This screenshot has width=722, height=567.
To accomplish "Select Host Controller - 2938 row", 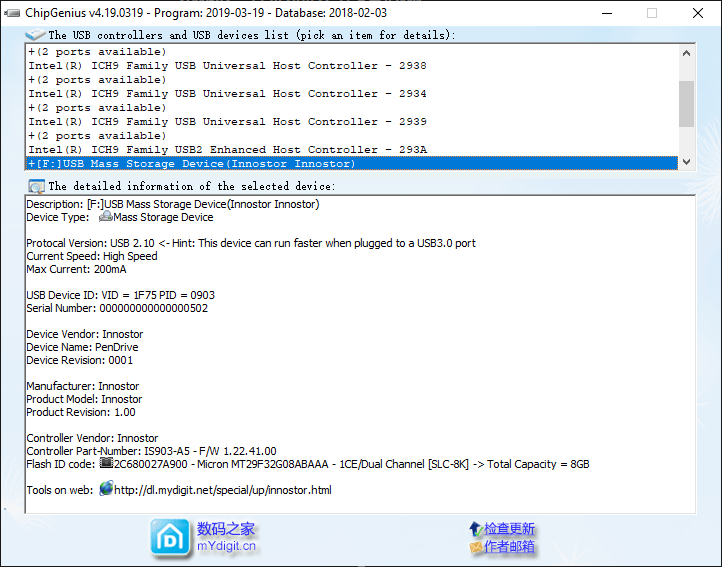I will (x=351, y=65).
